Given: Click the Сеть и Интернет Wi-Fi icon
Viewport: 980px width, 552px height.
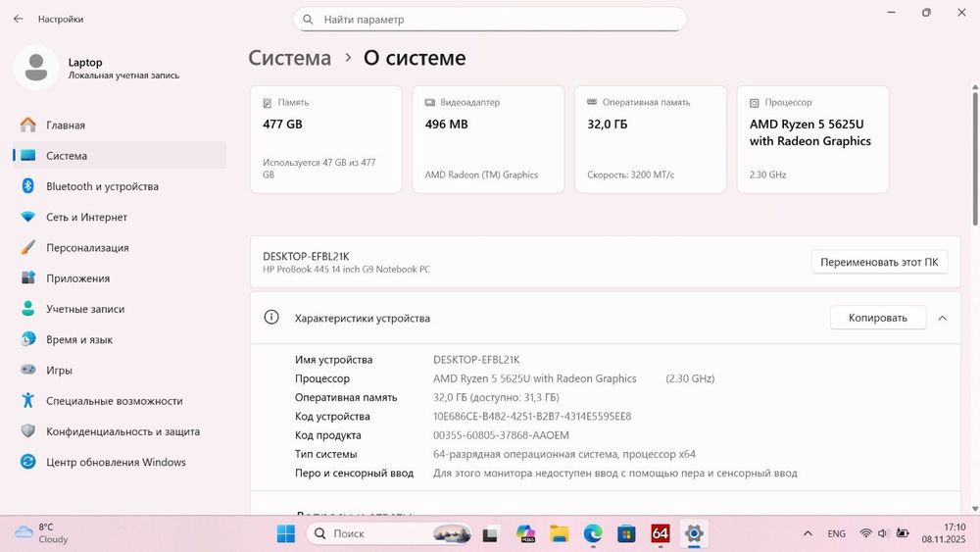Looking at the screenshot, I should click(x=28, y=217).
